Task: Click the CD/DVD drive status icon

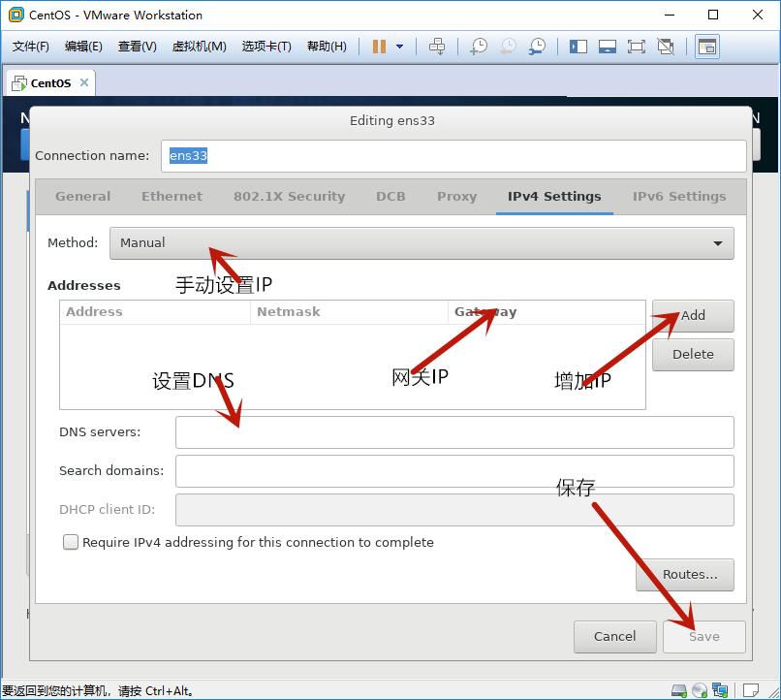Action: (700, 690)
